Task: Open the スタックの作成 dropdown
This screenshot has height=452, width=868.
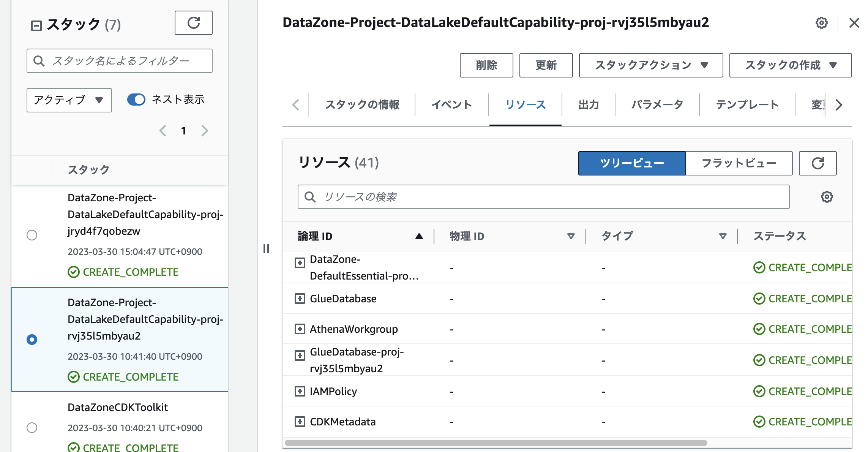Action: click(791, 65)
